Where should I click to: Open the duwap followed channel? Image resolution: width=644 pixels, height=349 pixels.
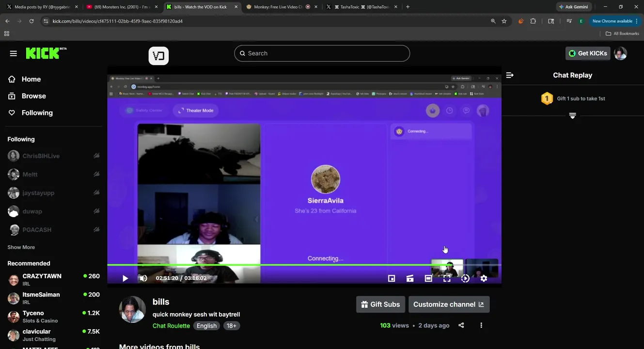click(x=32, y=211)
